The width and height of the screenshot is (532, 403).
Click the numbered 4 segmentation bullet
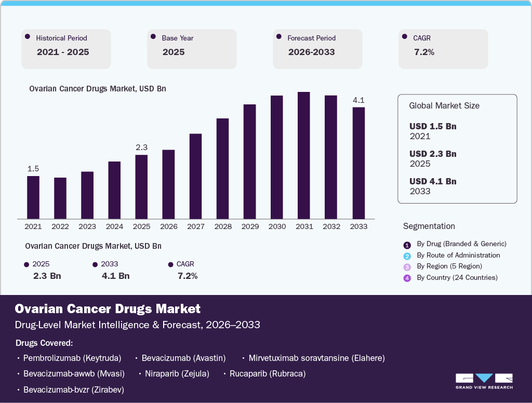click(407, 278)
